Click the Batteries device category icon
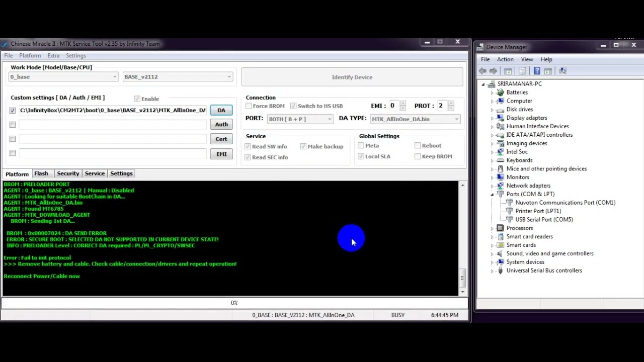 point(500,93)
